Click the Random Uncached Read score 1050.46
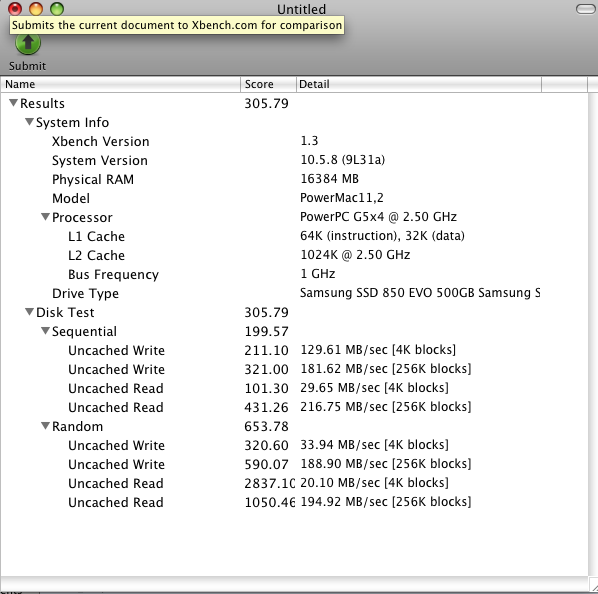598x594 pixels. 269,502
